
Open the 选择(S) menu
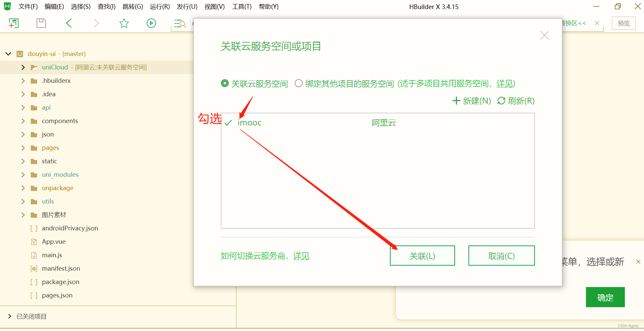pyautogui.click(x=81, y=7)
